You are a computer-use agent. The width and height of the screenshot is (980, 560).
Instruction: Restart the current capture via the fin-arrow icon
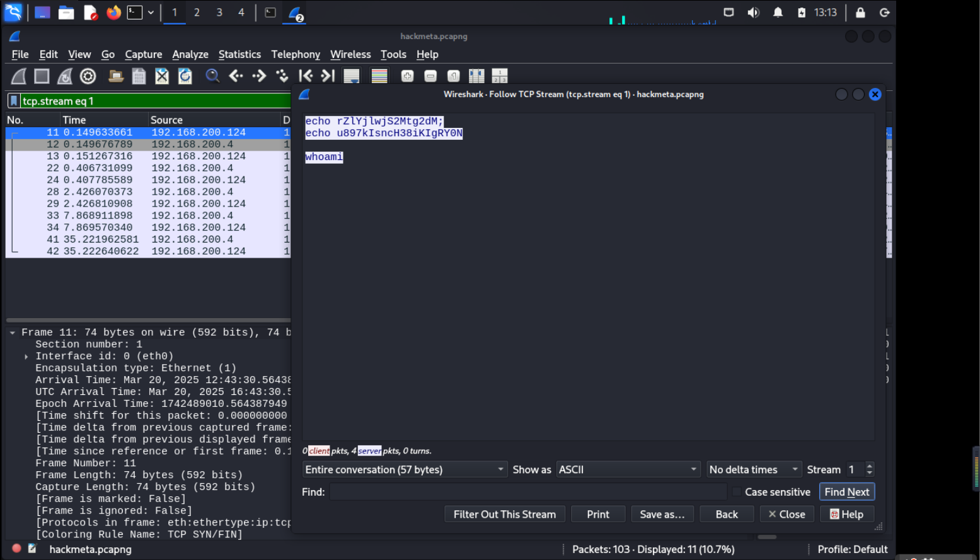click(65, 76)
